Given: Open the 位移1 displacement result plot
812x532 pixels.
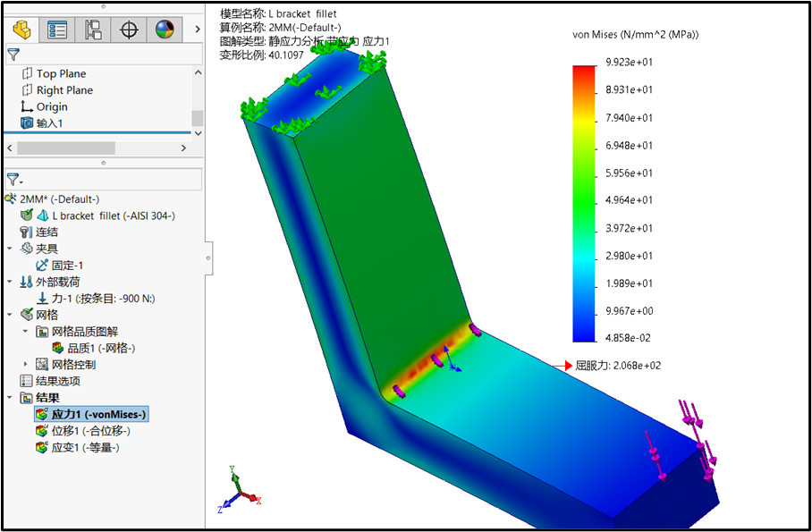Looking at the screenshot, I should pyautogui.click(x=85, y=431).
